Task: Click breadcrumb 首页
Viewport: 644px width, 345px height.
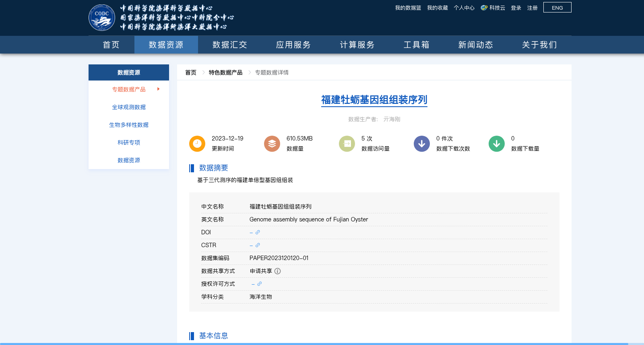Action: coord(191,72)
